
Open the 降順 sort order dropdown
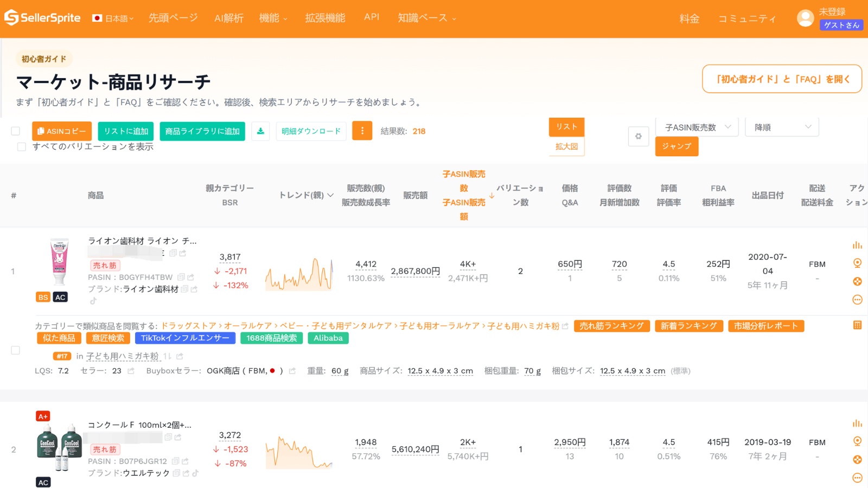[782, 127]
